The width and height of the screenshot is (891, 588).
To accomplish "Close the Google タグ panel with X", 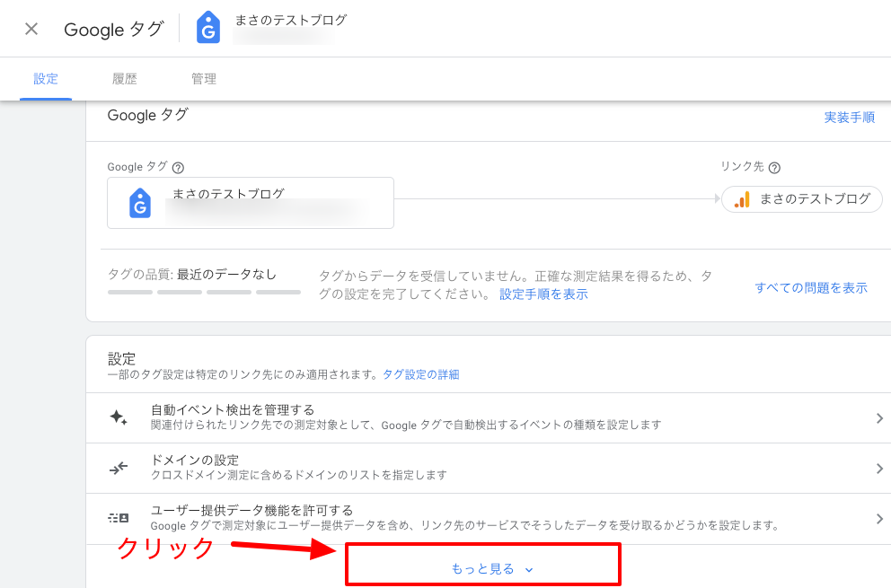I will click(x=31, y=29).
